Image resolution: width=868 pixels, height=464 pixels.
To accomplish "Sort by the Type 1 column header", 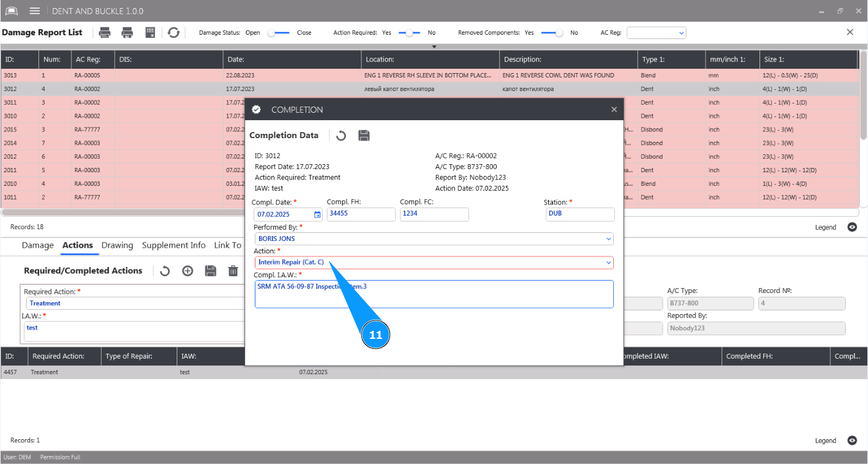I will (671, 59).
